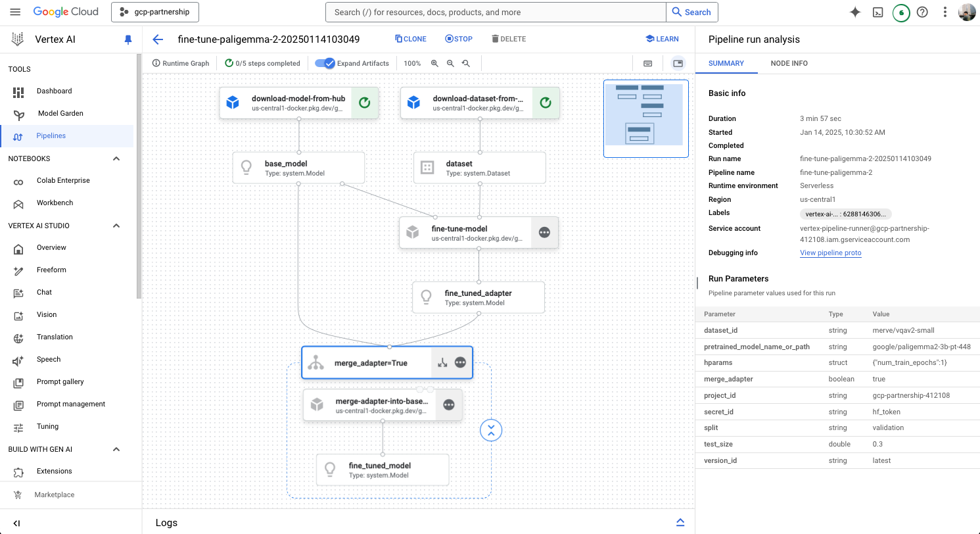Open the gcp-partnership project selector

click(155, 12)
